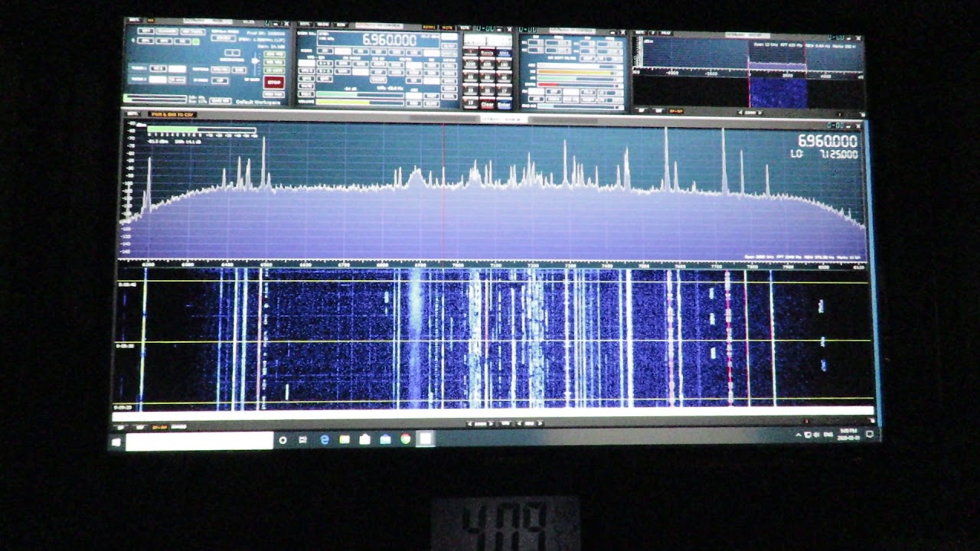Image resolution: width=980 pixels, height=551 pixels.
Task: Click the taskbar clock
Action: (849, 435)
